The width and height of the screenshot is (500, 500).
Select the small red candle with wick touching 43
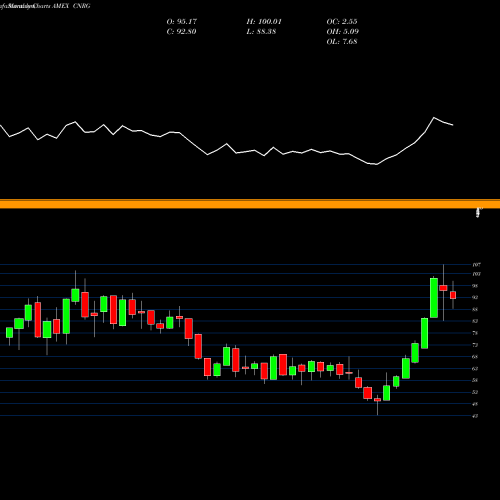pyautogui.click(x=377, y=400)
